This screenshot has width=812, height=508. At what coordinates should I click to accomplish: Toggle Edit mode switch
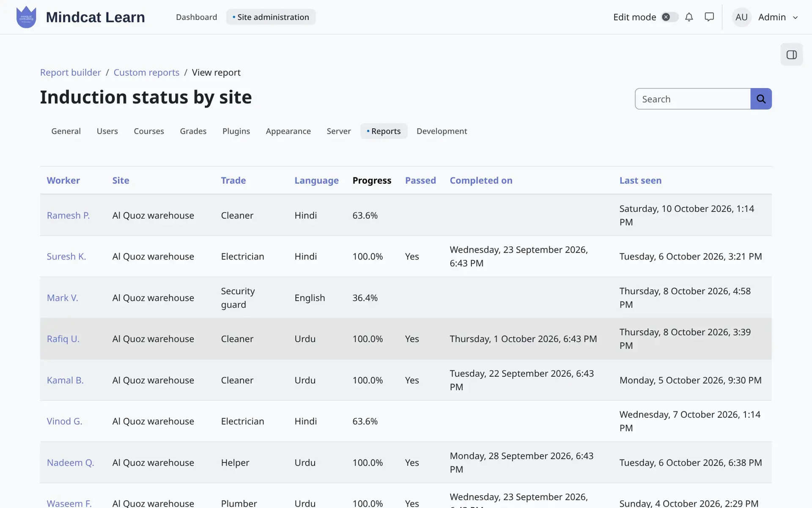tap(669, 17)
